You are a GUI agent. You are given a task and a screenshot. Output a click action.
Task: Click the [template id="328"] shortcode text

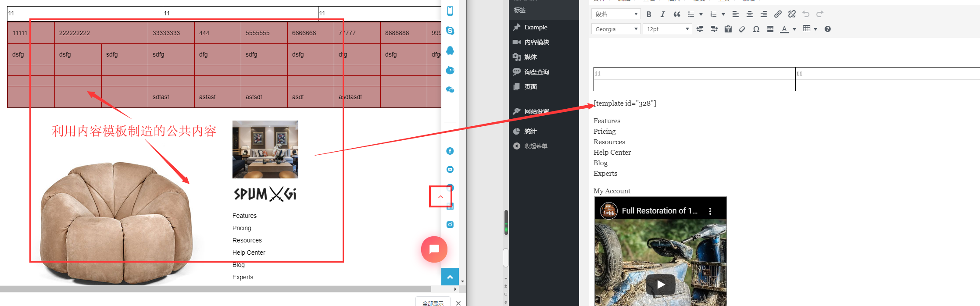click(625, 103)
